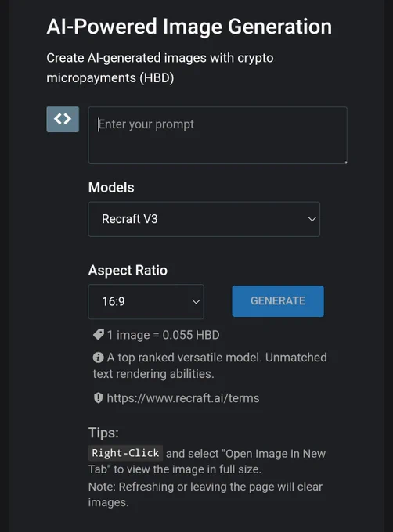393x532 pixels.
Task: Open the 16:9 aspect ratio dropdown
Action: (146, 302)
